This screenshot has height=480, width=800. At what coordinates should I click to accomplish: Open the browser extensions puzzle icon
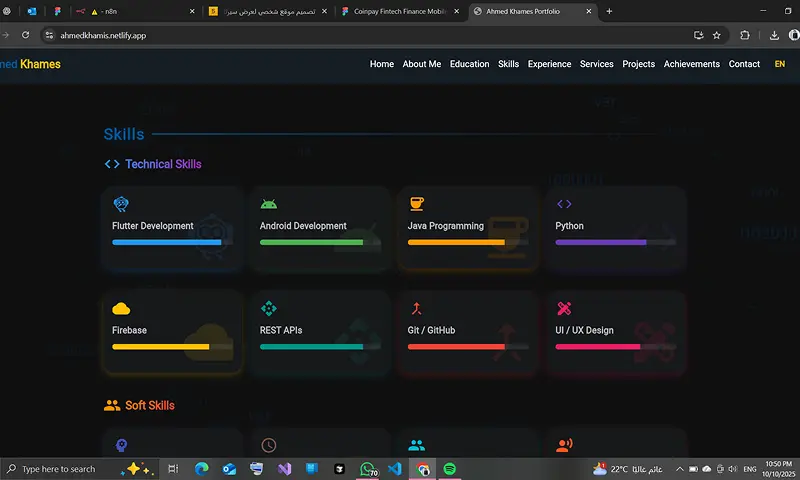744,35
